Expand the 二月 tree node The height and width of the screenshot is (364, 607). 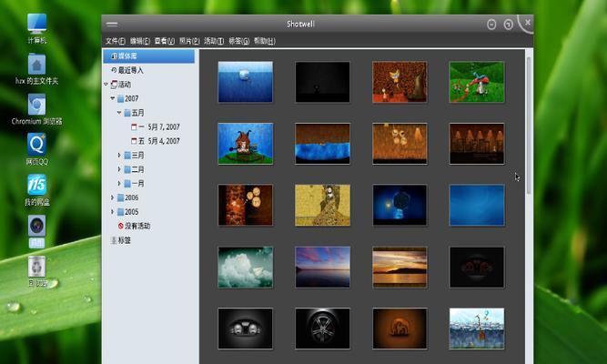point(119,169)
